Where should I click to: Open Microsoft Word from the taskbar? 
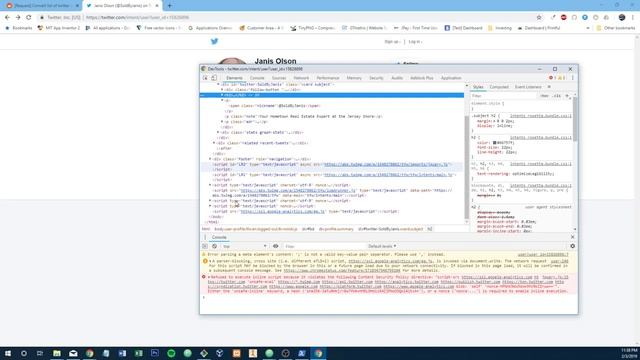tap(122, 353)
